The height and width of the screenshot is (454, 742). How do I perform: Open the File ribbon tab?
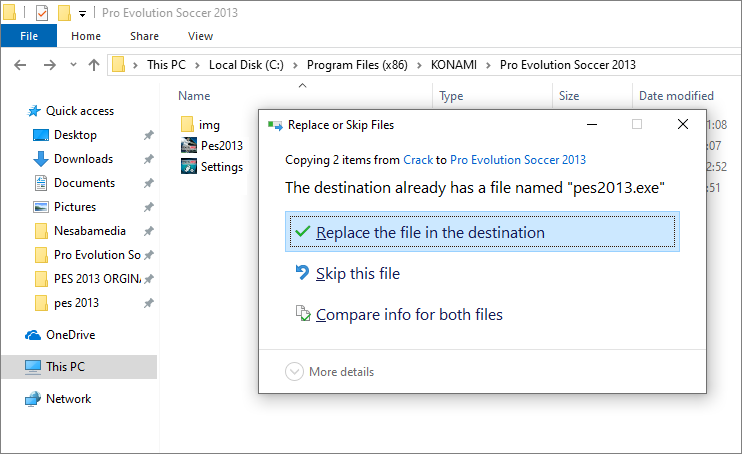click(x=29, y=36)
